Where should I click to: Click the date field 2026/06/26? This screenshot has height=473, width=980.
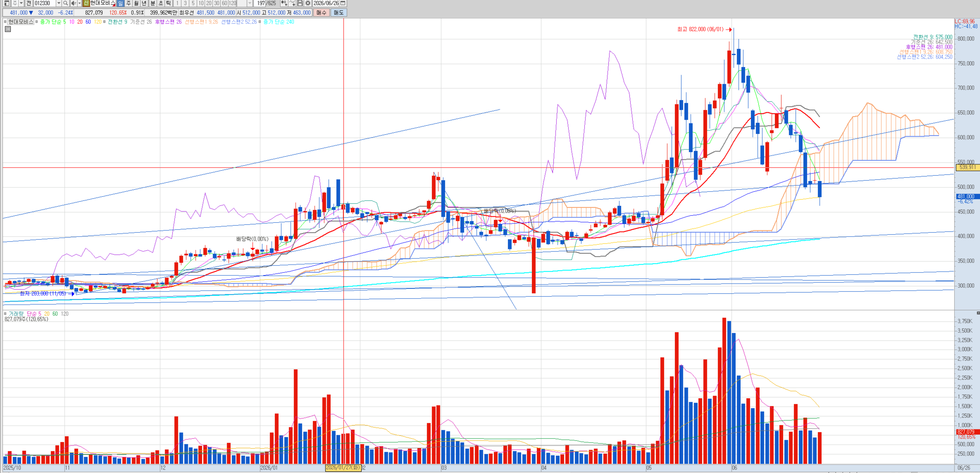[326, 3]
